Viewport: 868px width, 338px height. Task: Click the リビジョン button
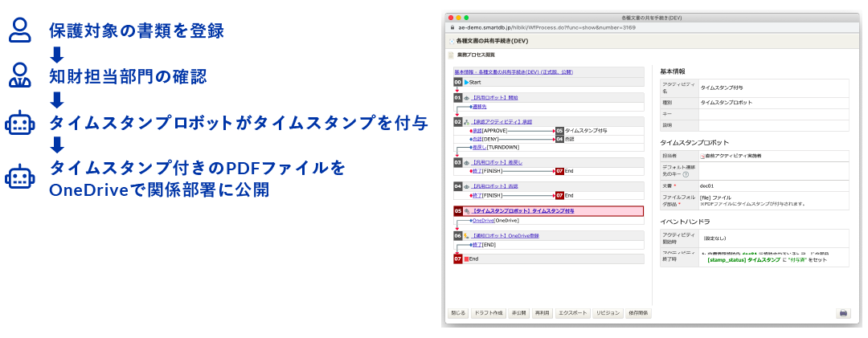[x=608, y=313]
